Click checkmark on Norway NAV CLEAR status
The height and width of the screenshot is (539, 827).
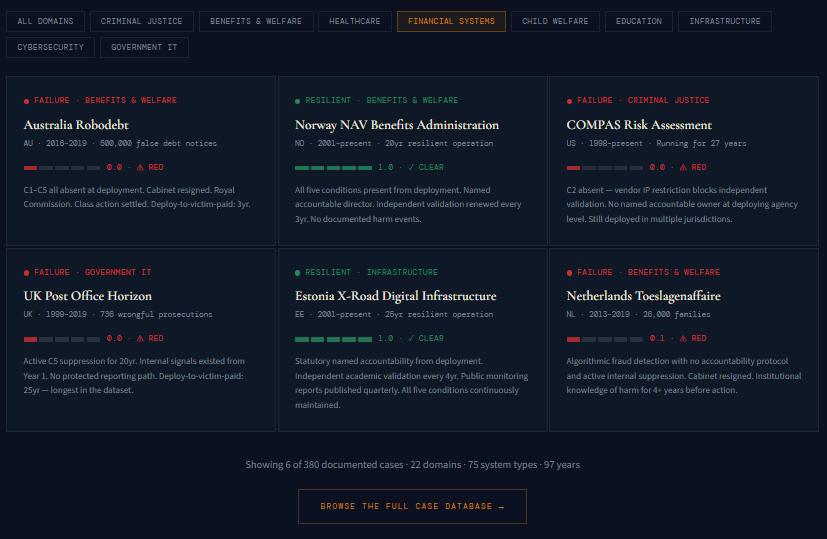pyautogui.click(x=411, y=167)
